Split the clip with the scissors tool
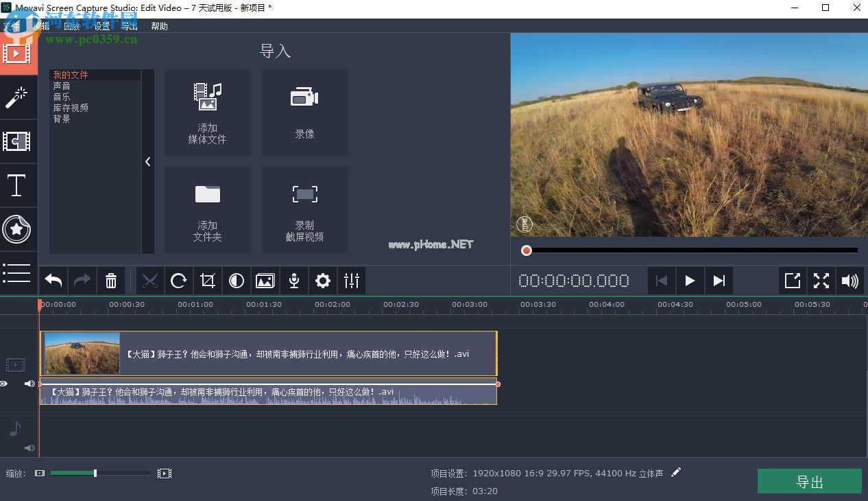This screenshot has height=501, width=868. pyautogui.click(x=150, y=281)
